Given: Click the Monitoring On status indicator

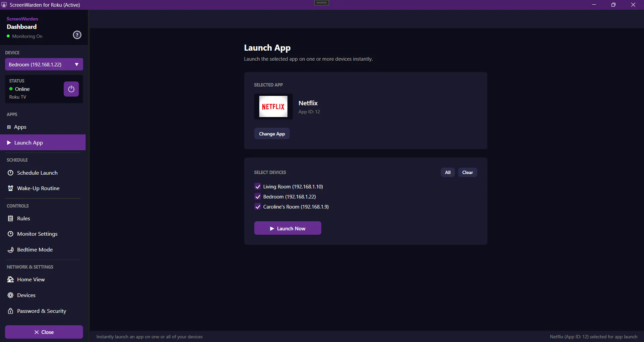Looking at the screenshot, I should click(24, 36).
